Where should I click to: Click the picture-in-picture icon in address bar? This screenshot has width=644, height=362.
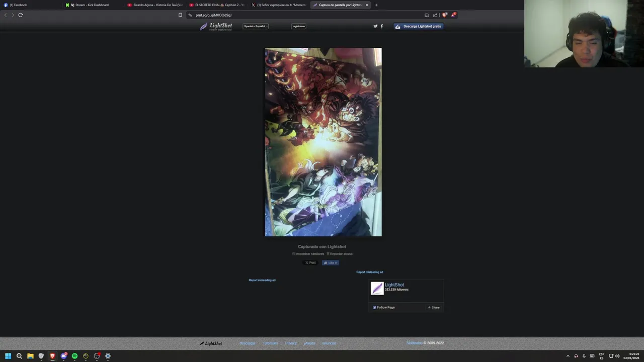427,15
